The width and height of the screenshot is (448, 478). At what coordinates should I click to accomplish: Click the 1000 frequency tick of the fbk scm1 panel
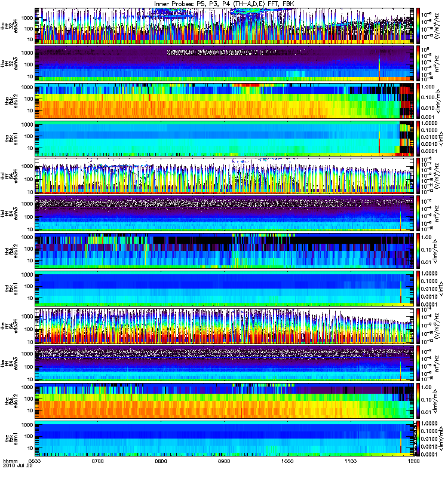point(27,425)
